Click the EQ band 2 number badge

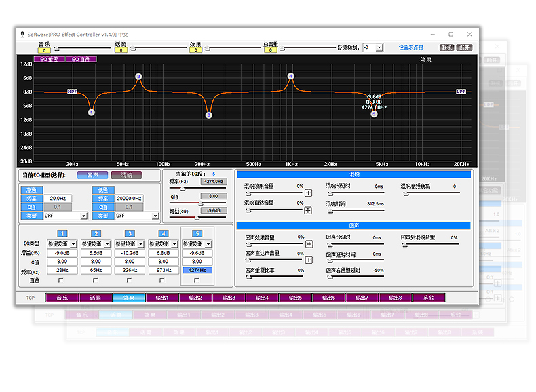pos(96,233)
